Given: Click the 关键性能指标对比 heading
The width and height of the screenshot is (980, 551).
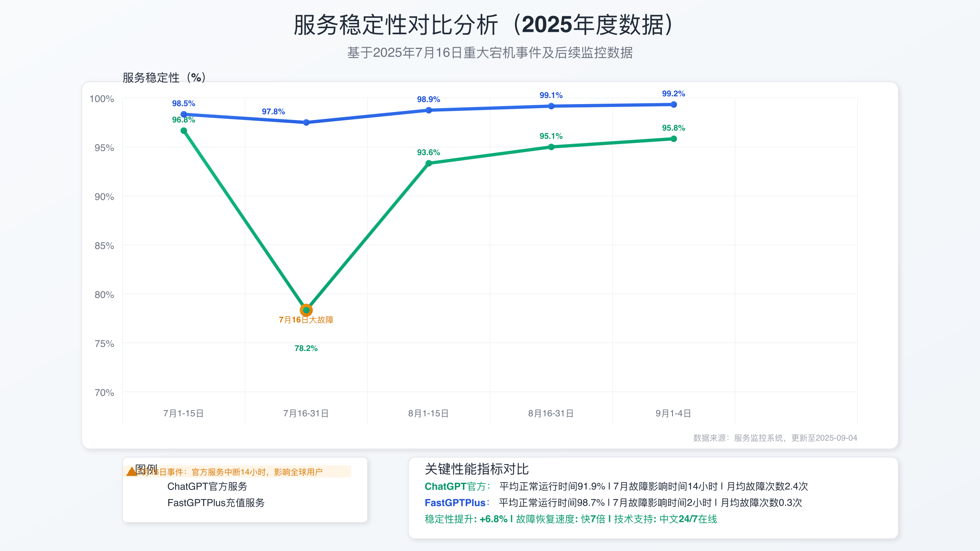Looking at the screenshot, I should 477,469.
